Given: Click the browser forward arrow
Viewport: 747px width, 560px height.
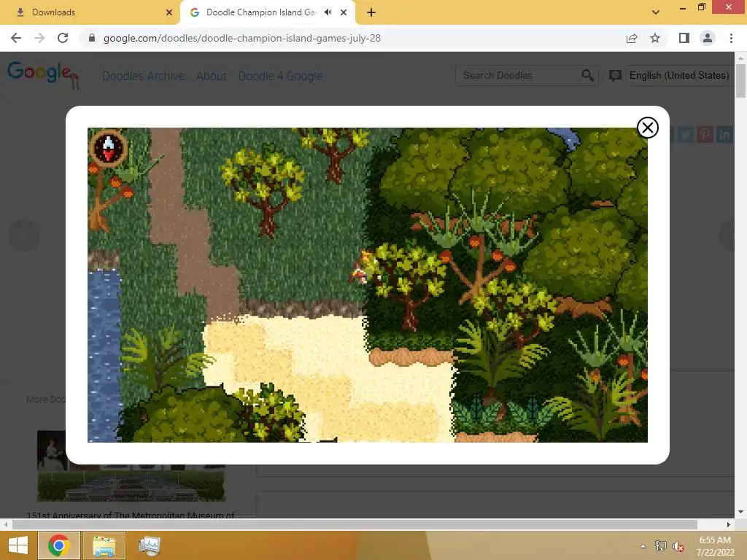Looking at the screenshot, I should (x=39, y=38).
